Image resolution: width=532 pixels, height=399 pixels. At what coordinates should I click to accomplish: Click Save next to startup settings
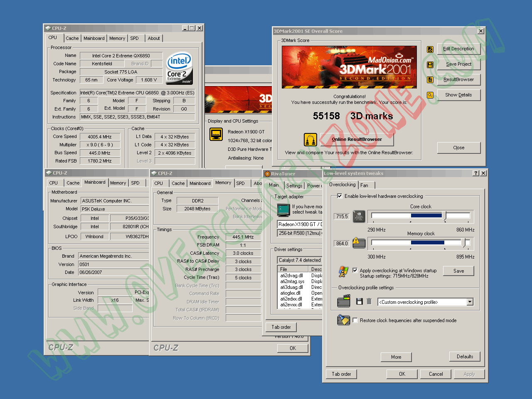(x=459, y=271)
